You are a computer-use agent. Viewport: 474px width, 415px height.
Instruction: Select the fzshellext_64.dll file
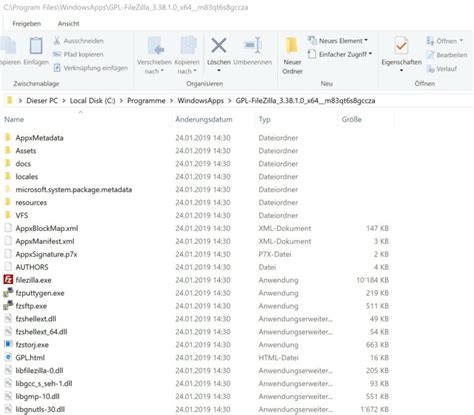41,332
